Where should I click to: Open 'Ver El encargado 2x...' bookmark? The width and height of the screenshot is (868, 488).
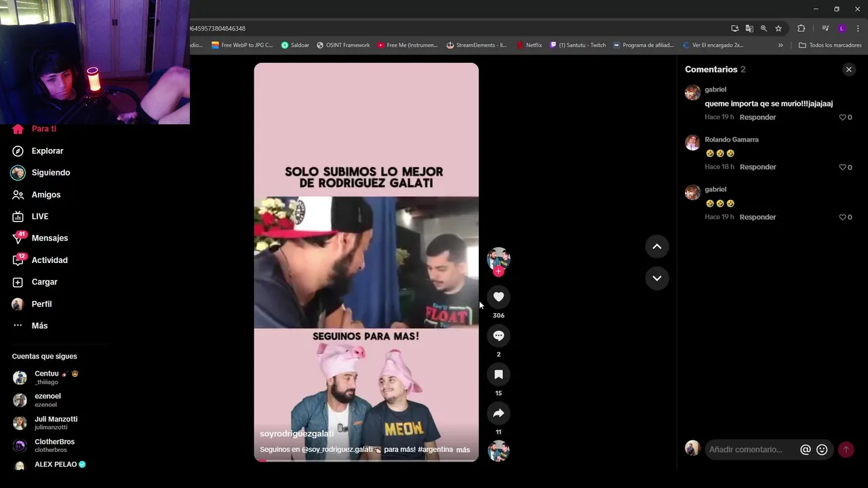pos(713,45)
